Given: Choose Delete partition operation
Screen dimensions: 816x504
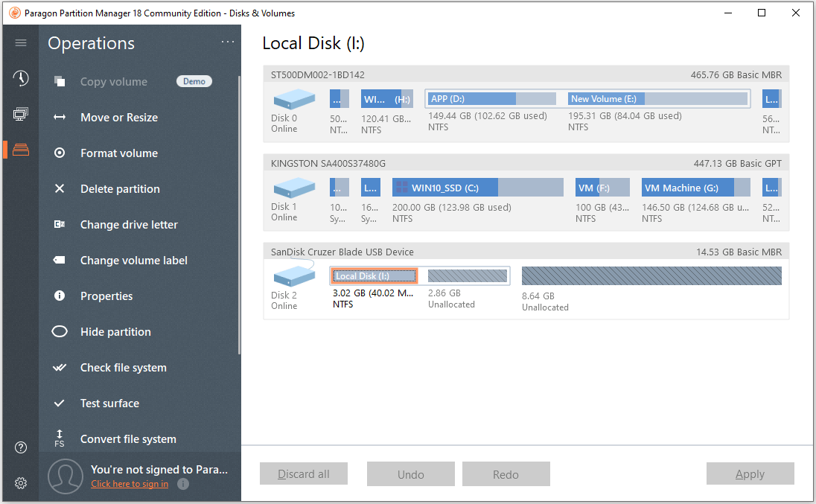Looking at the screenshot, I should 120,189.
